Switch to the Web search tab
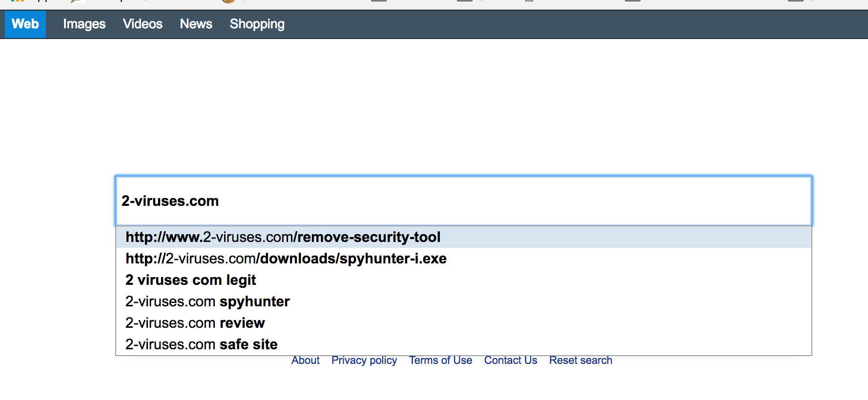This screenshot has height=400, width=868. tap(25, 24)
